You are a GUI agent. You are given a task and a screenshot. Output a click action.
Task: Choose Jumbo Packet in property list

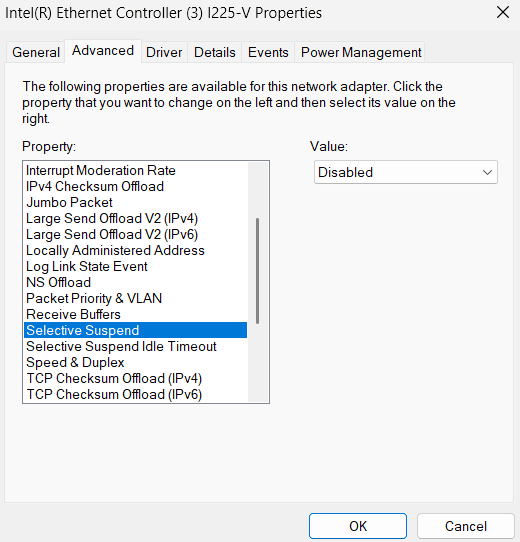[x=136, y=202]
